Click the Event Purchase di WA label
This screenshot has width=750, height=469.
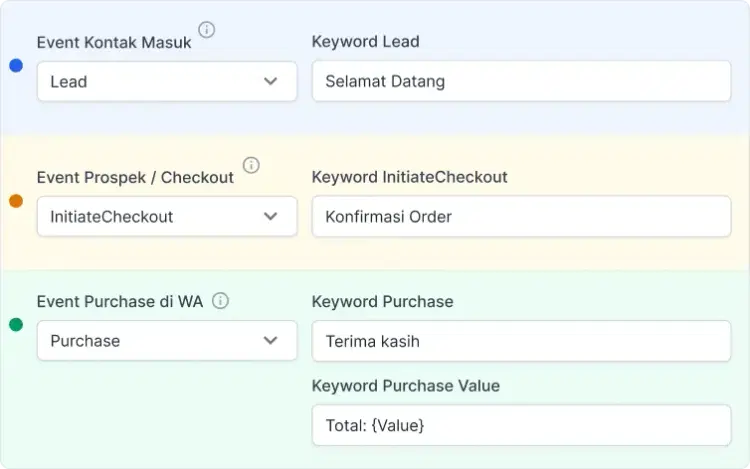pos(120,301)
